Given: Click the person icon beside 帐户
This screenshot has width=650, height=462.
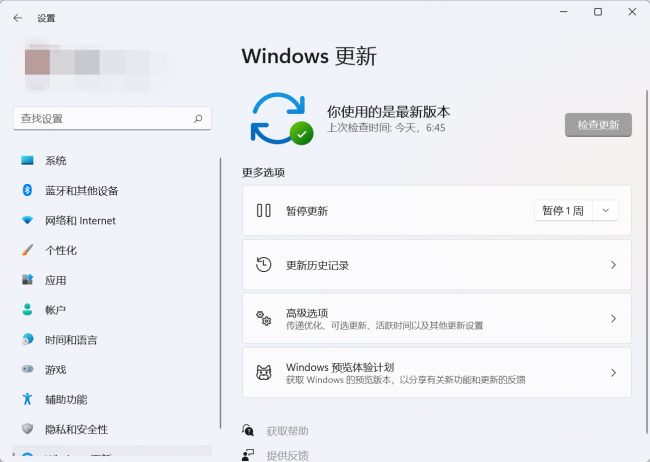Looking at the screenshot, I should coord(27,309).
